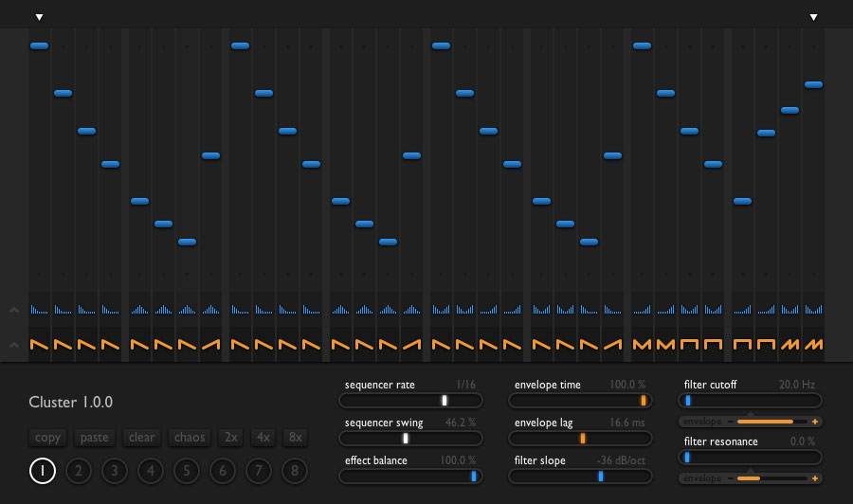
Task: Click the blue value handle of step 1
Action: click(x=39, y=45)
